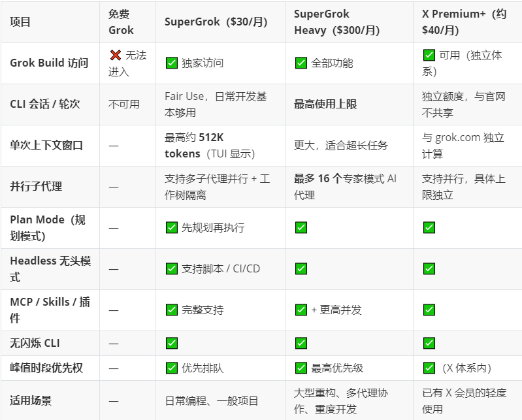Click the 独立额度，与官网不共享 cell
Viewport: 522px width, 420px height.
click(x=468, y=105)
